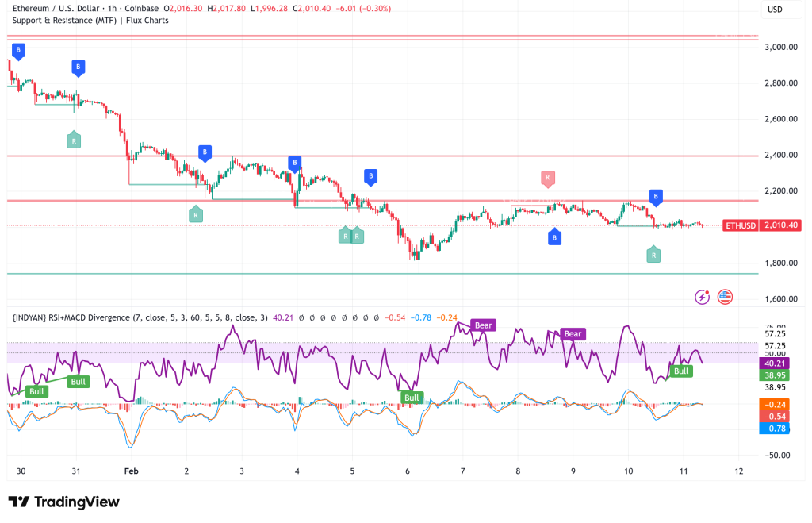Click the Flux Charts link in the indicator title

[x=147, y=21]
